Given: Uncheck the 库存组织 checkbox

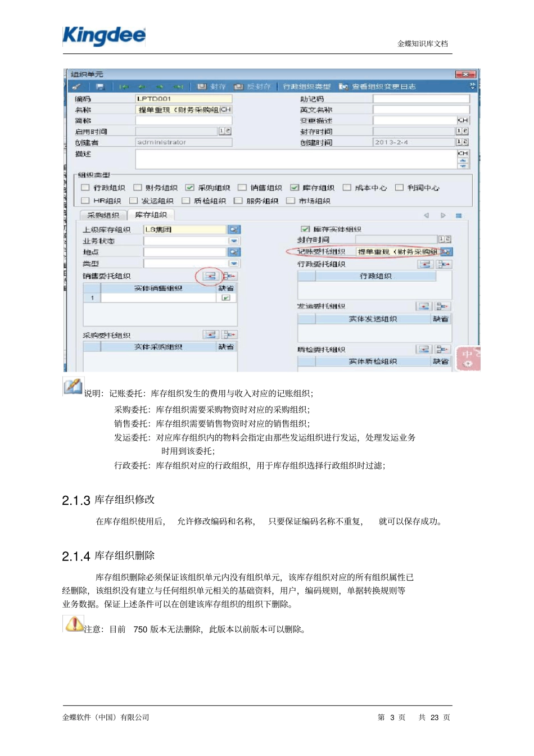Looking at the screenshot, I should tap(295, 188).
